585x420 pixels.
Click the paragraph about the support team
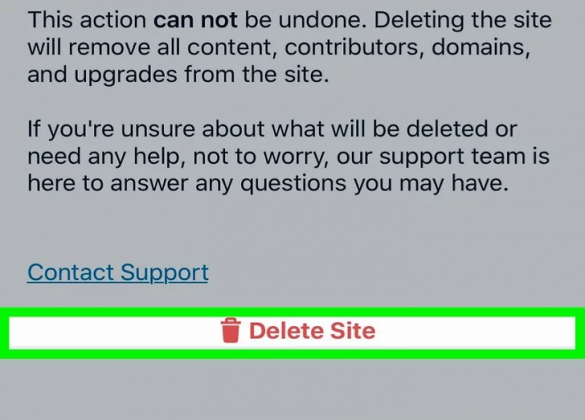[x=288, y=156]
